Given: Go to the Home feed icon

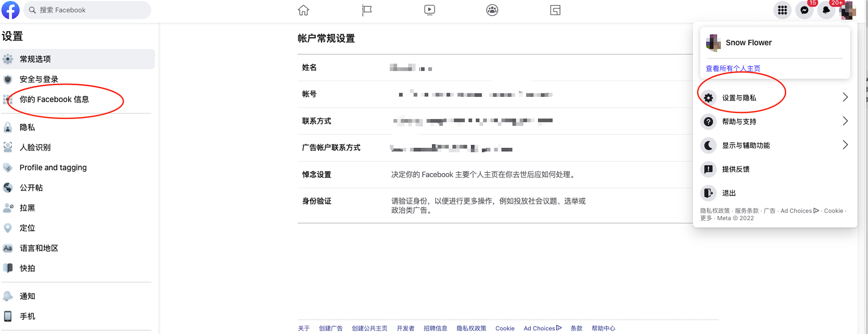Looking at the screenshot, I should point(303,10).
